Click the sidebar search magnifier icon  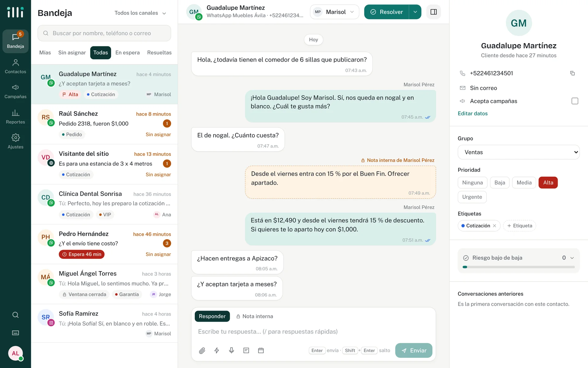[15, 315]
